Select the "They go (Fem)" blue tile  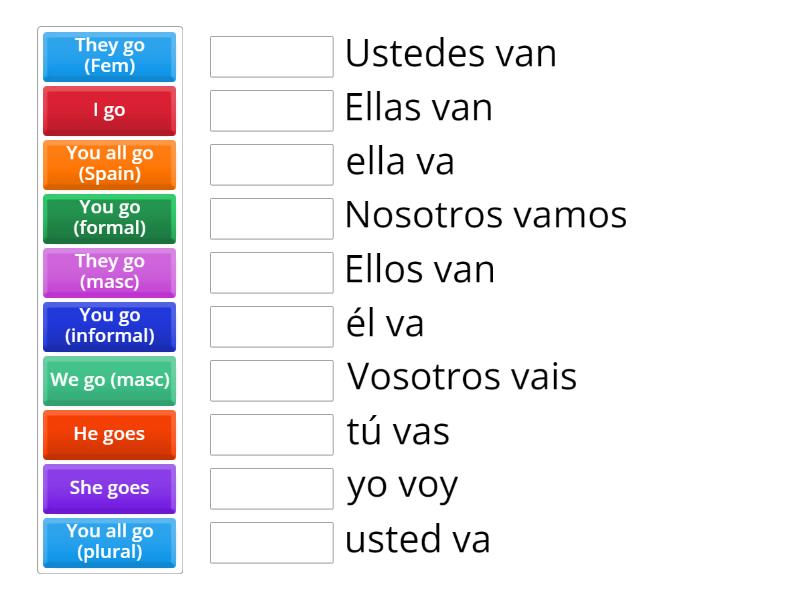click(109, 57)
